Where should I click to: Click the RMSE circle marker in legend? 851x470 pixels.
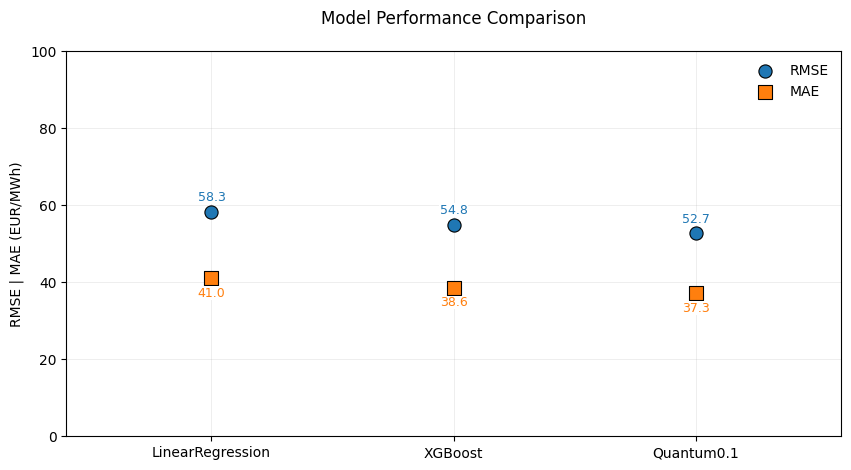[x=765, y=71]
